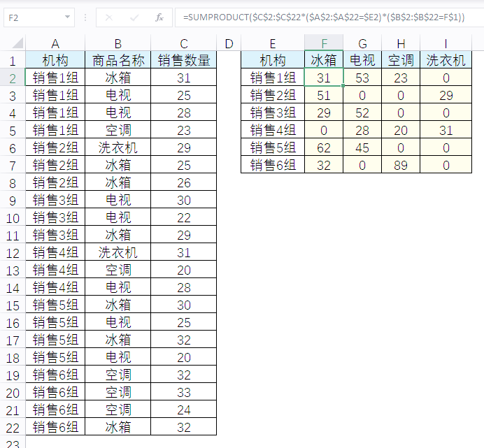Click cell A19 labeled 销售6组
484x448 pixels.
[55, 375]
